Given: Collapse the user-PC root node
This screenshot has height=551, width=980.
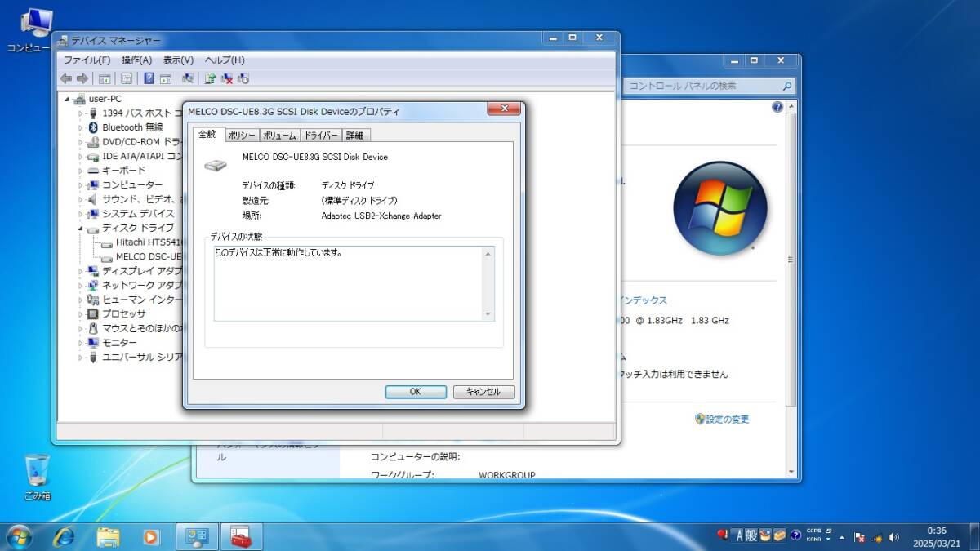Looking at the screenshot, I should pyautogui.click(x=68, y=99).
